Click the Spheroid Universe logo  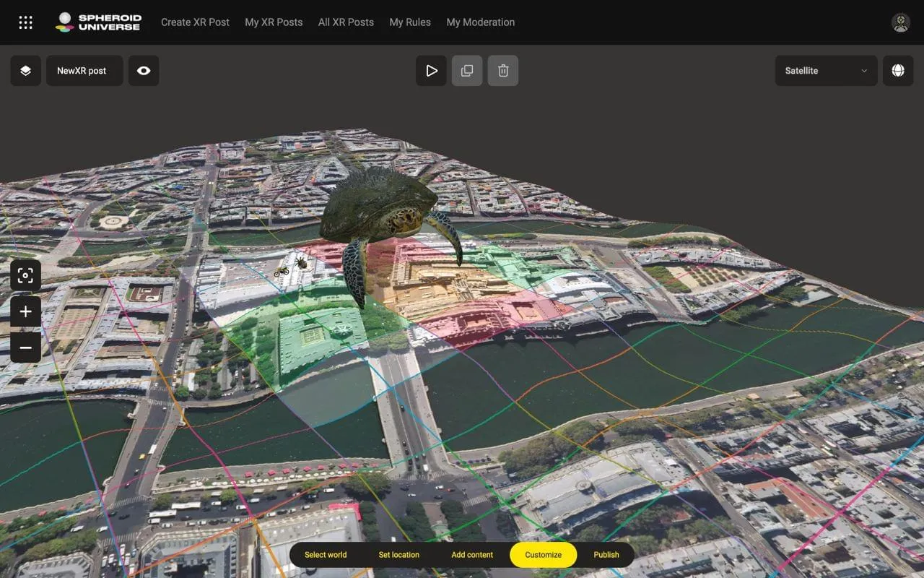pos(98,22)
